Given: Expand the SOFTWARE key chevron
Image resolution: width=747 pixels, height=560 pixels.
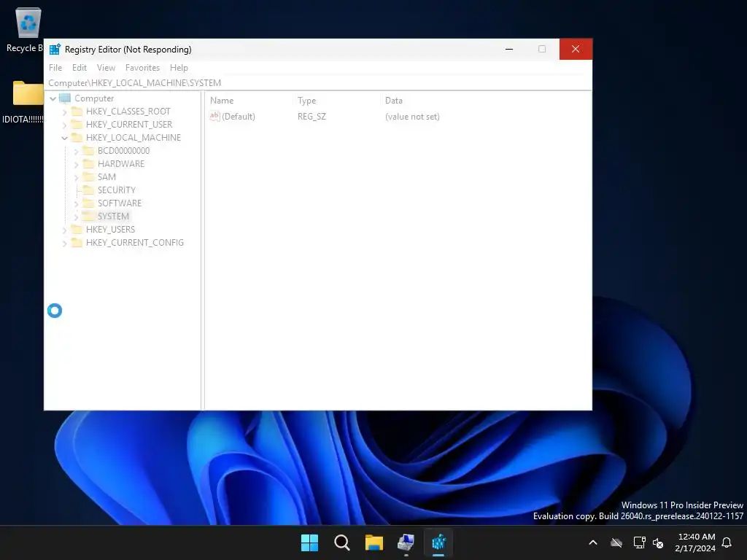Looking at the screenshot, I should tap(76, 204).
